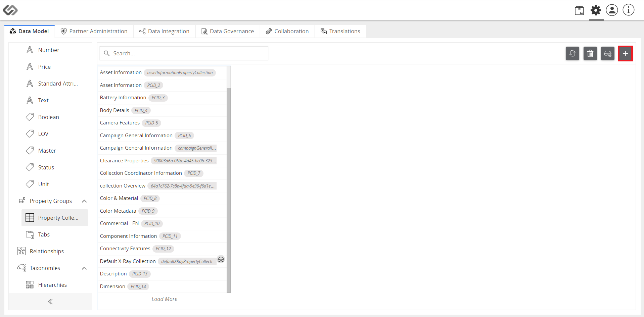644x317 pixels.
Task: Click the search magnifier icon
Action: pos(107,53)
